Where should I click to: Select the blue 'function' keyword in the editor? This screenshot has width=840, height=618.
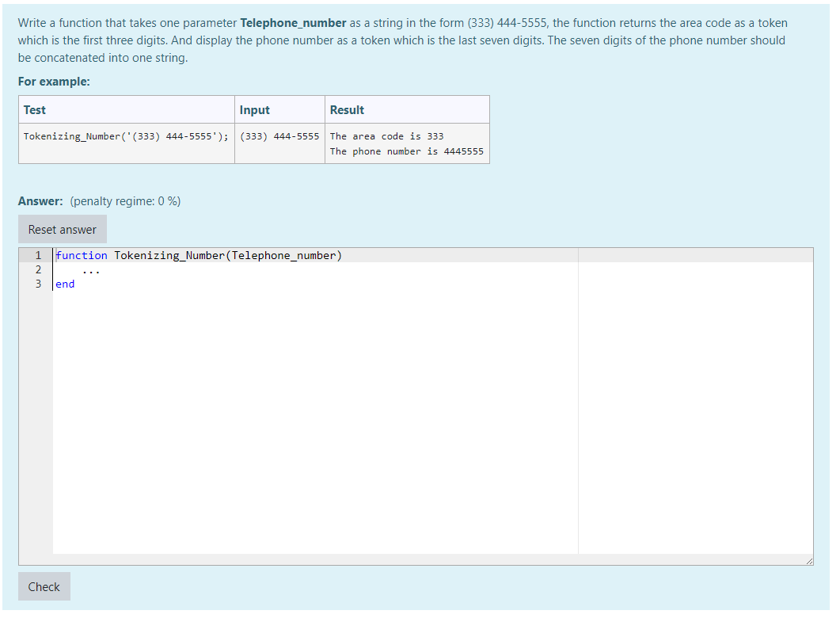(82, 255)
